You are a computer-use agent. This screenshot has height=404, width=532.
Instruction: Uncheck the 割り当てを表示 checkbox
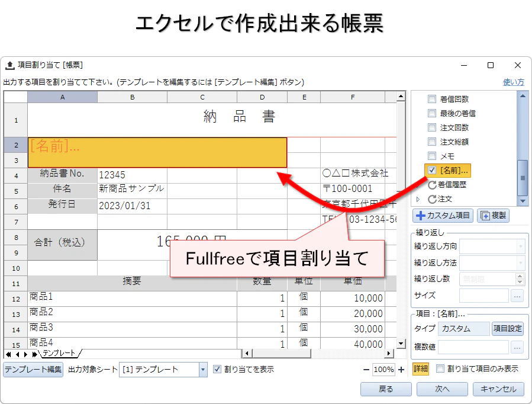coord(218,368)
